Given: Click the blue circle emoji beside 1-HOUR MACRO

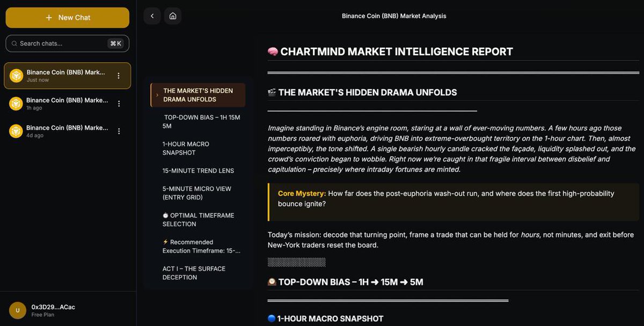Looking at the screenshot, I should point(271,318).
